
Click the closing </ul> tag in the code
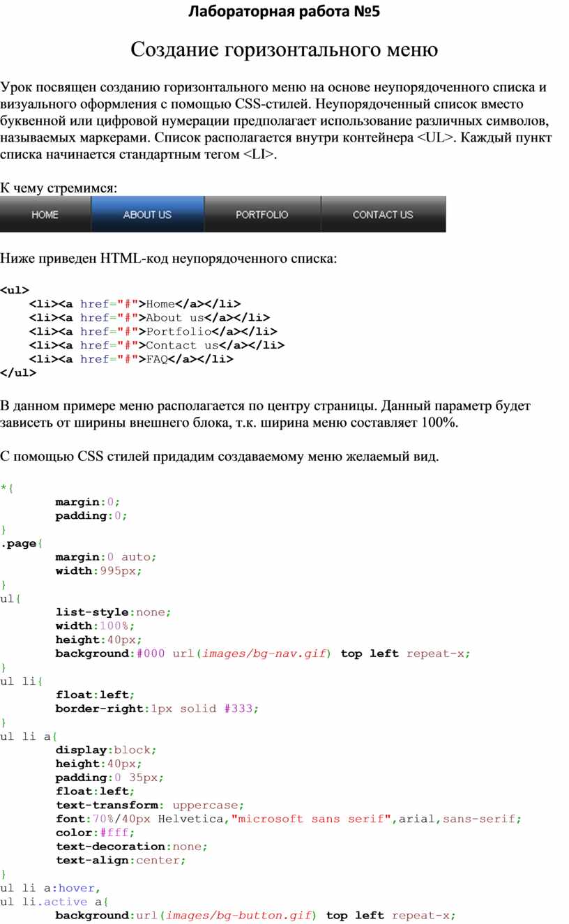pos(18,373)
